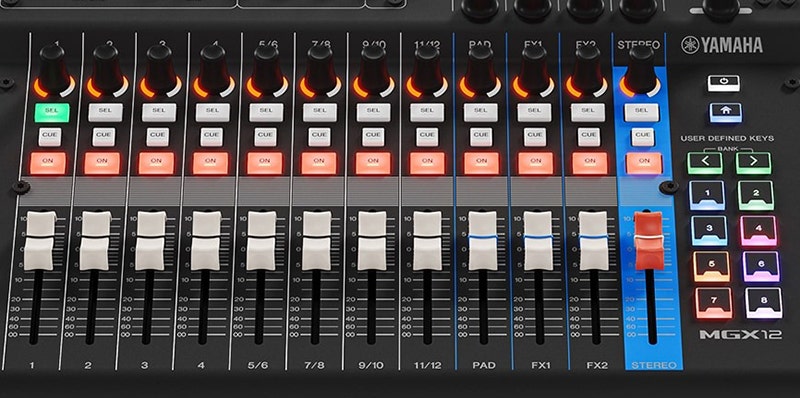Trigger user defined key 8

click(763, 303)
